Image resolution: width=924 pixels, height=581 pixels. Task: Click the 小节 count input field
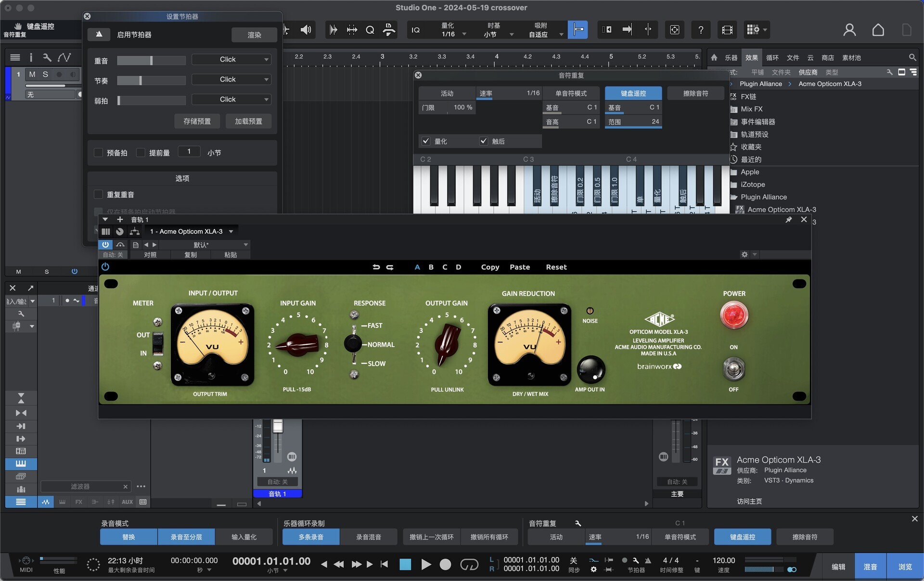point(189,152)
